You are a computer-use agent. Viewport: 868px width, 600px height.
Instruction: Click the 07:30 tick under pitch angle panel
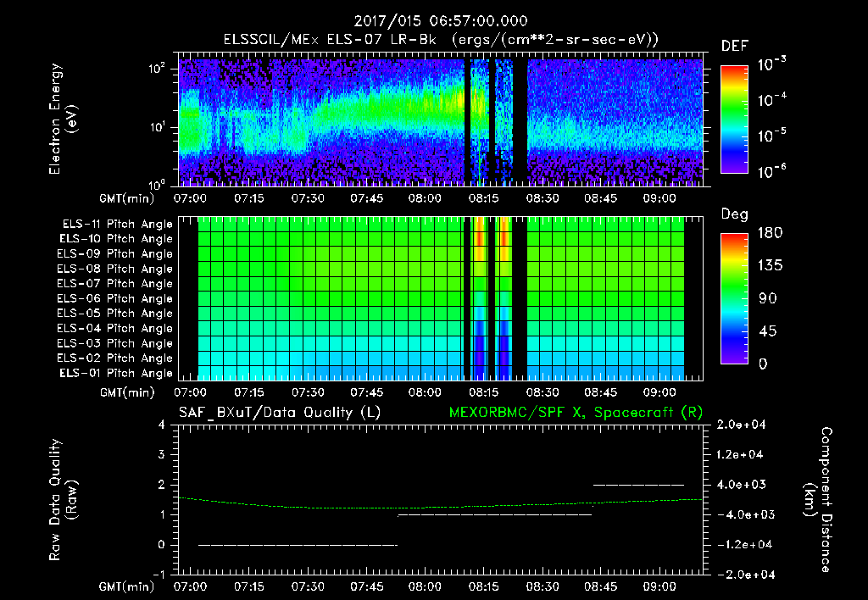[x=308, y=392]
